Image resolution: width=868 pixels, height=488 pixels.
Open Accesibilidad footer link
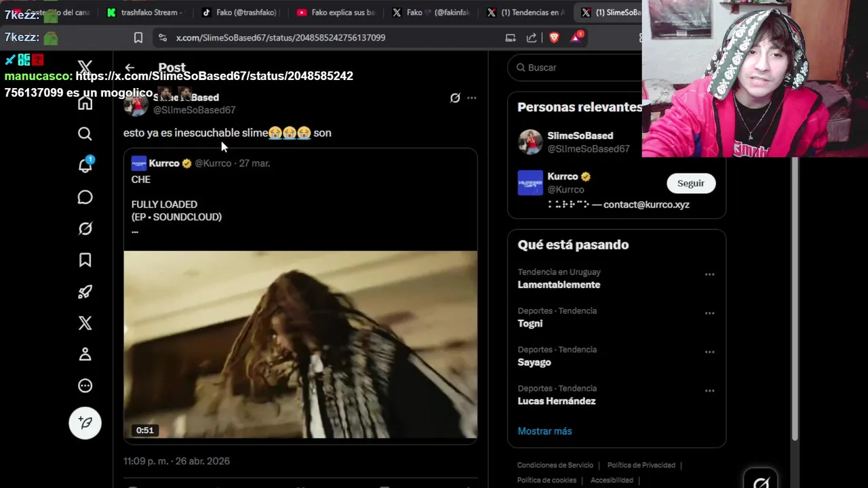pyautogui.click(x=612, y=480)
